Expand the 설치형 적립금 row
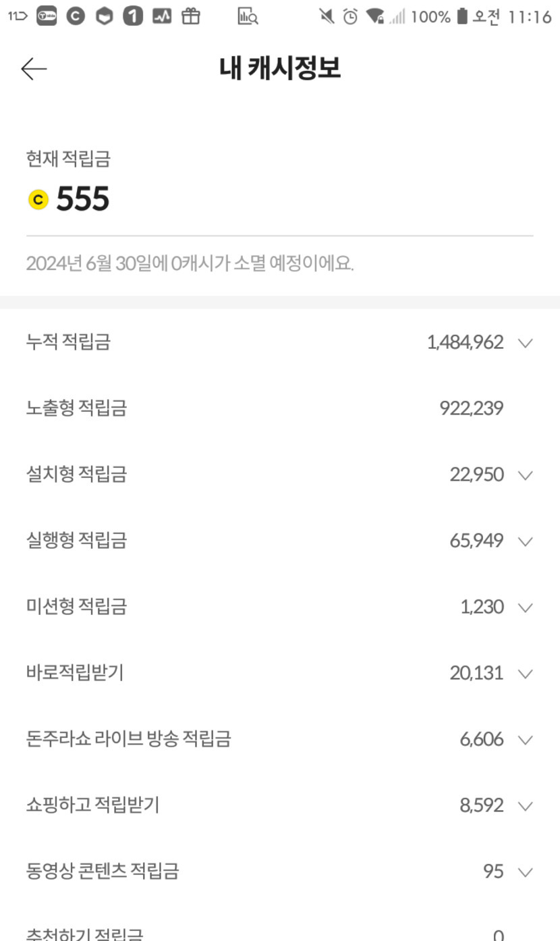The image size is (560, 941). pos(525,475)
